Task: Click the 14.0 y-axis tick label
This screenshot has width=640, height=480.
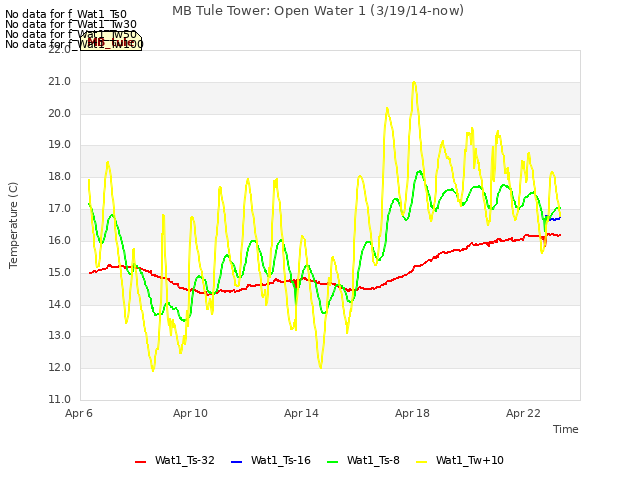Action: click(x=60, y=304)
